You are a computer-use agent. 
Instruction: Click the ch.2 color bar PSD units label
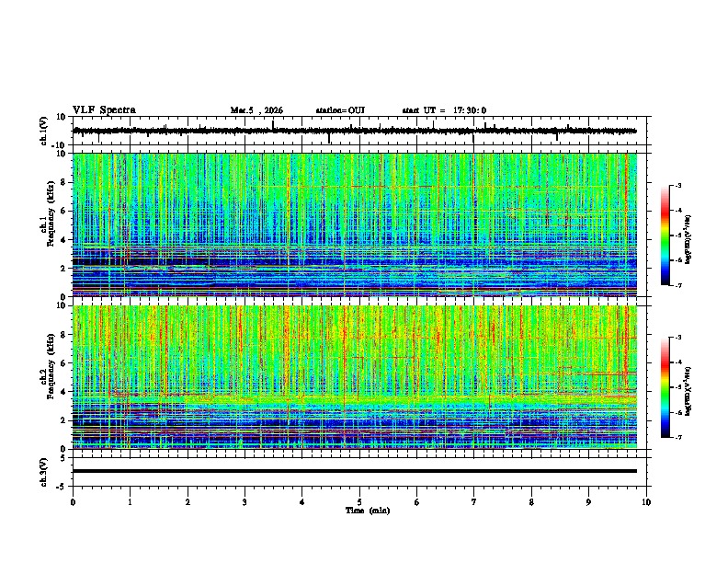[688, 391]
